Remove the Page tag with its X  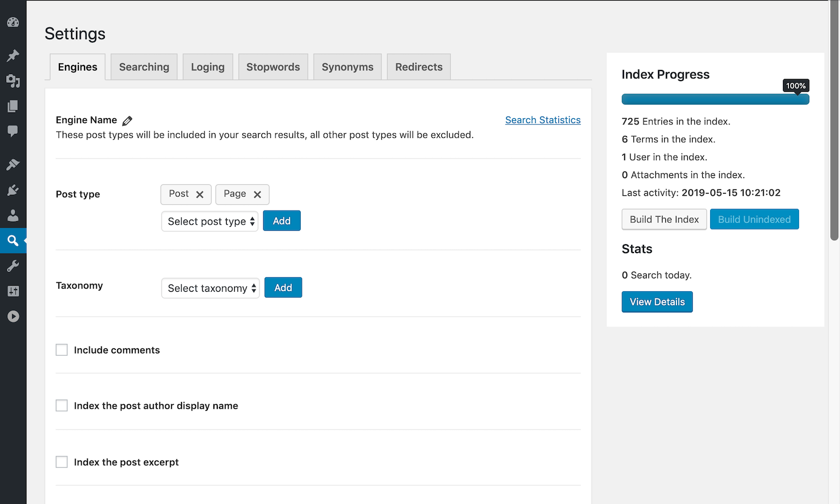257,194
